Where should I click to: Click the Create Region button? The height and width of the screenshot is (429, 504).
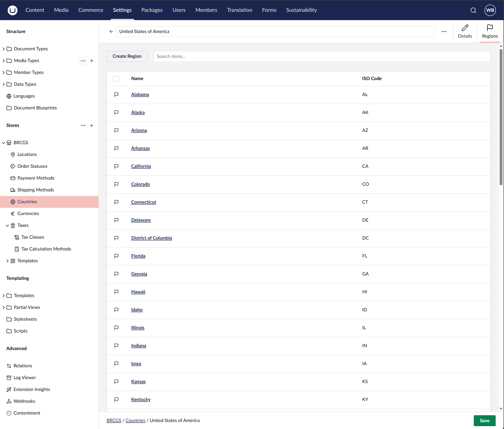127,56
